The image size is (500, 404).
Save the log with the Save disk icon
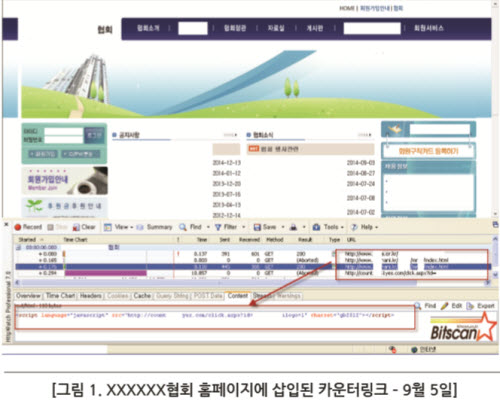pyautogui.click(x=257, y=227)
